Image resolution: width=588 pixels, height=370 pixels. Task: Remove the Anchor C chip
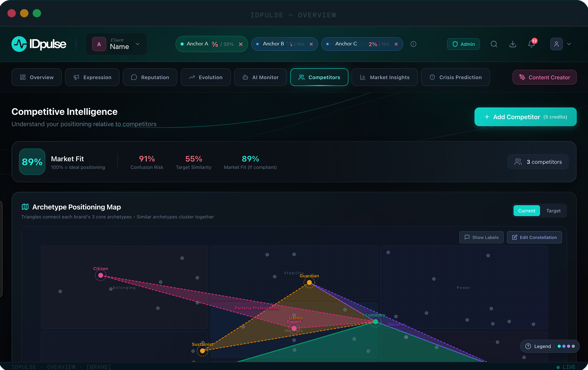pos(396,44)
